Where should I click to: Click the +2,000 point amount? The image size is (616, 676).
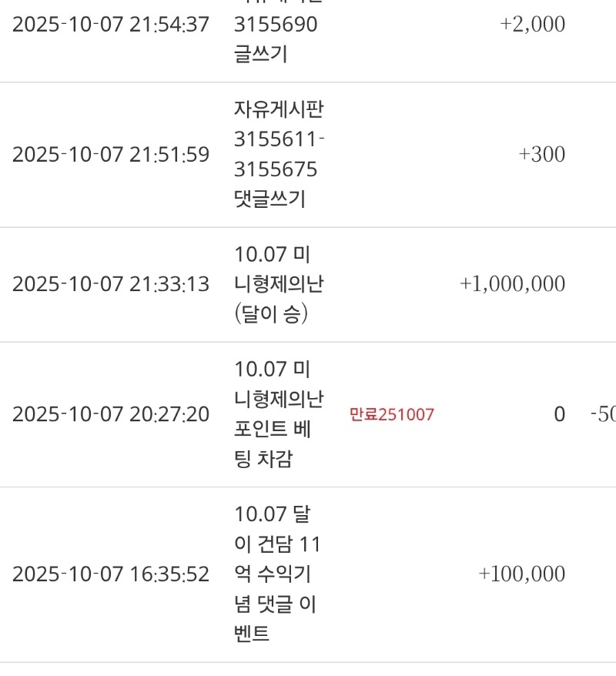532,25
